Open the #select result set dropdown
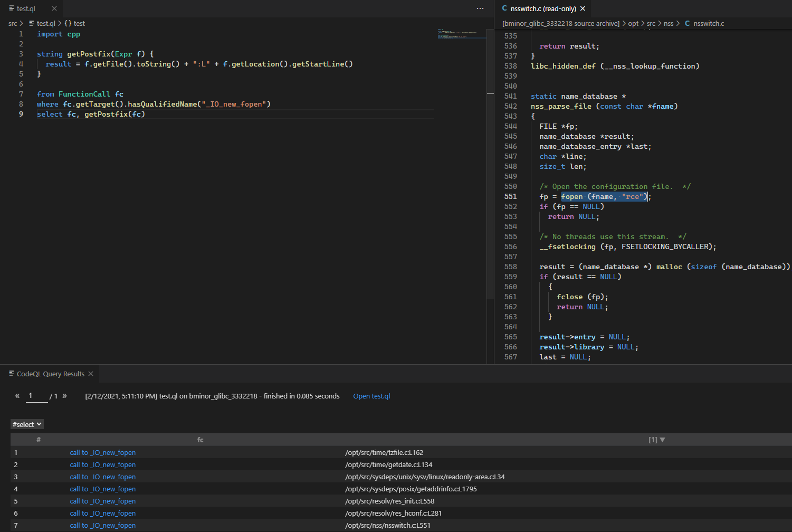792x532 pixels. click(27, 424)
